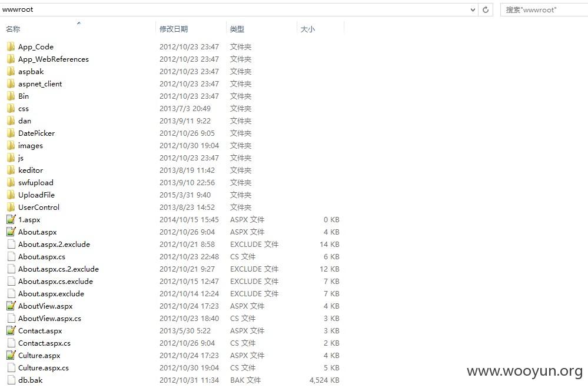Screen dimensions: 588x388
Task: Click the wwwroot address bar path
Action: point(18,10)
